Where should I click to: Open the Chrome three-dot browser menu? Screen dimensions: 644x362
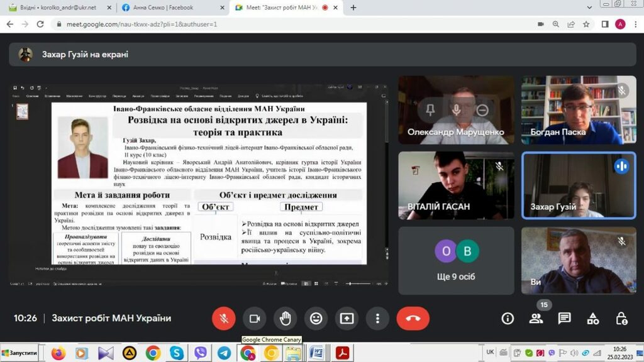(x=635, y=24)
